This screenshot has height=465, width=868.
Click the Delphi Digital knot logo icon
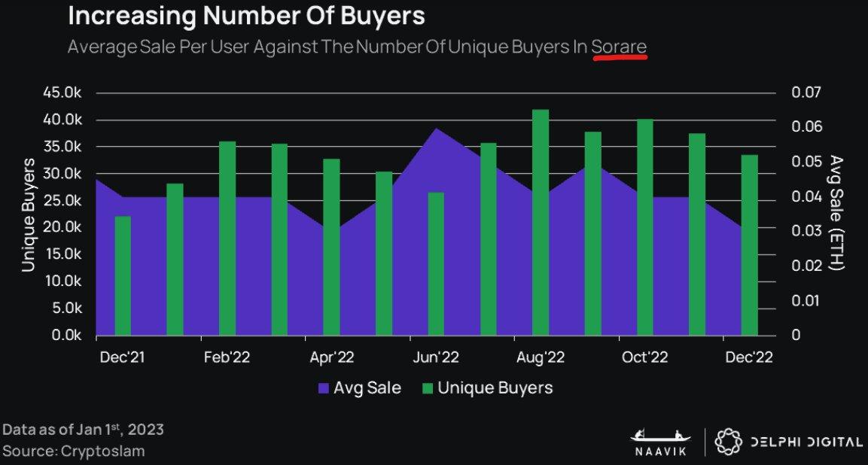click(x=726, y=442)
